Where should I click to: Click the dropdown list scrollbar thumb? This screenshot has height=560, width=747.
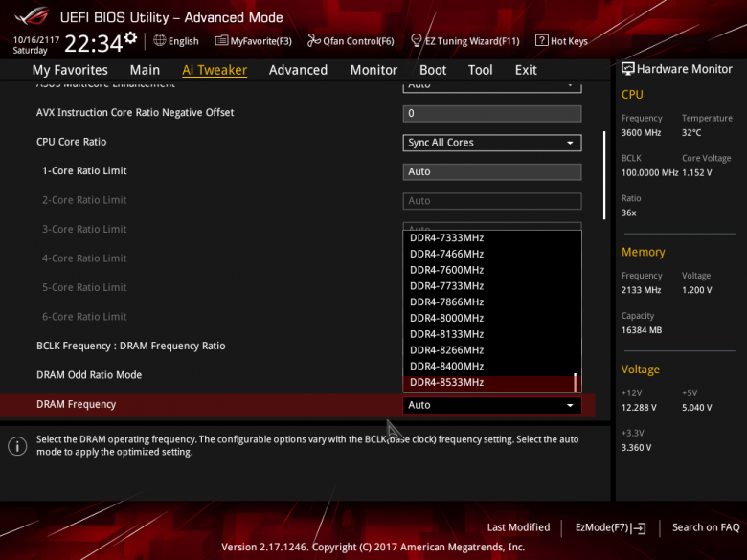[x=576, y=382]
